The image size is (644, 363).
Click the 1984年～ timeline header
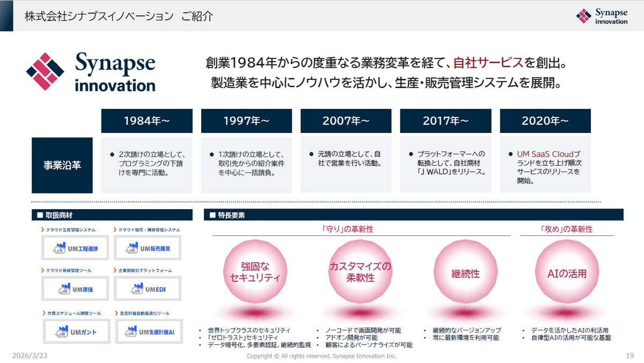[147, 121]
